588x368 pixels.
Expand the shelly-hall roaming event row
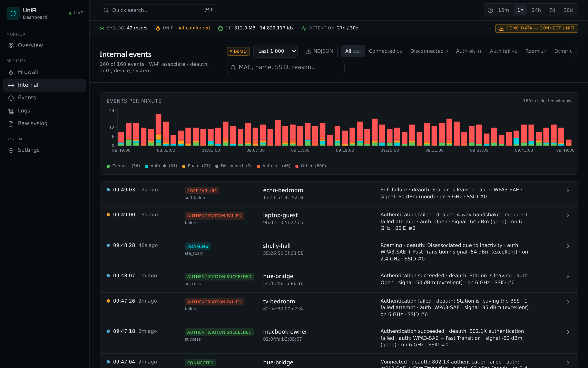(x=568, y=246)
